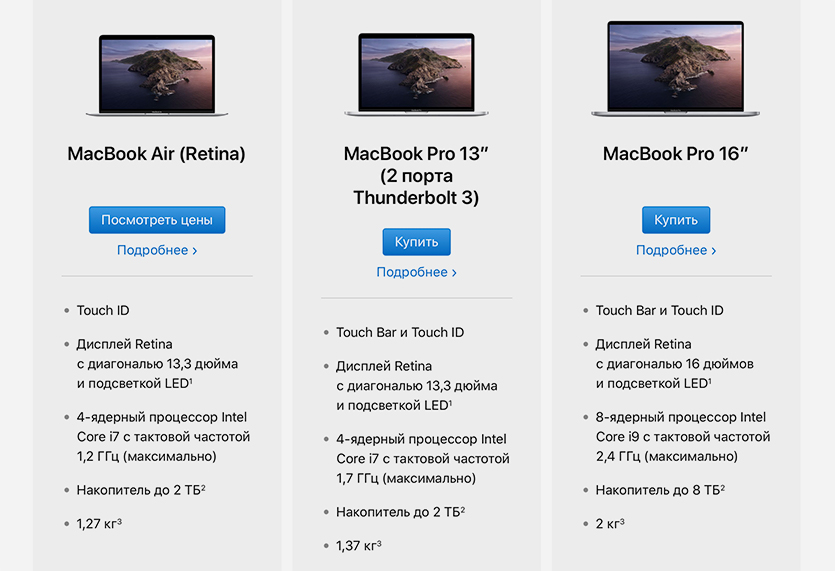Click the "8-ядерный процессор Intel" spec line

tap(680, 417)
